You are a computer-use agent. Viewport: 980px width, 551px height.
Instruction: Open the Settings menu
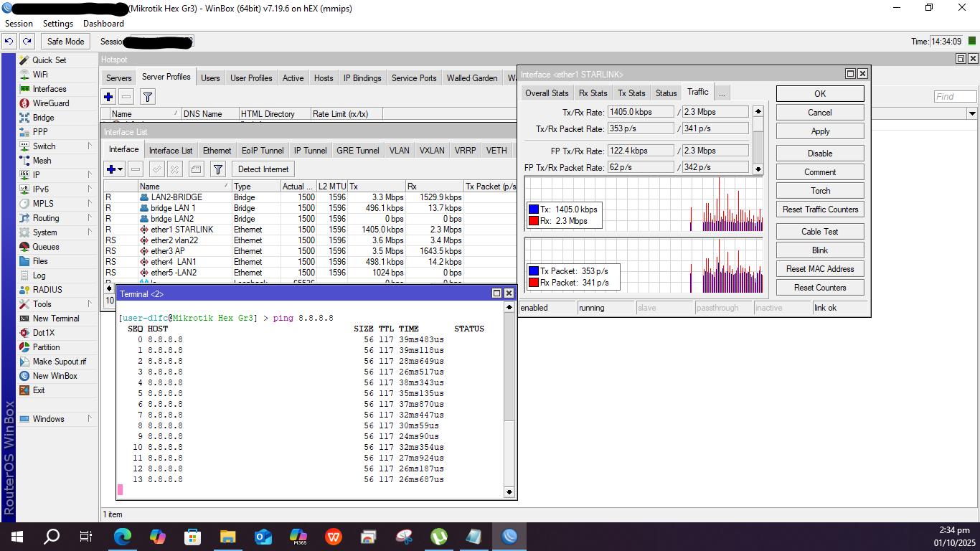coord(58,24)
